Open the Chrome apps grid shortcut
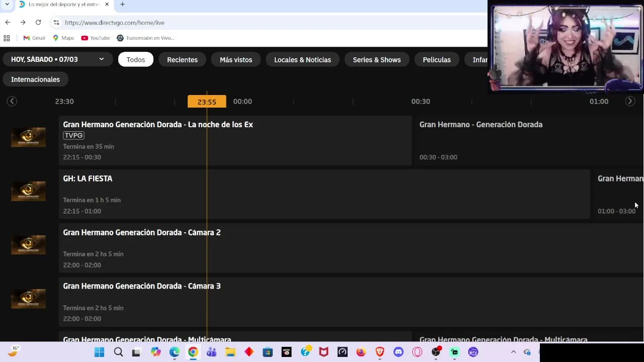 coord(7,38)
